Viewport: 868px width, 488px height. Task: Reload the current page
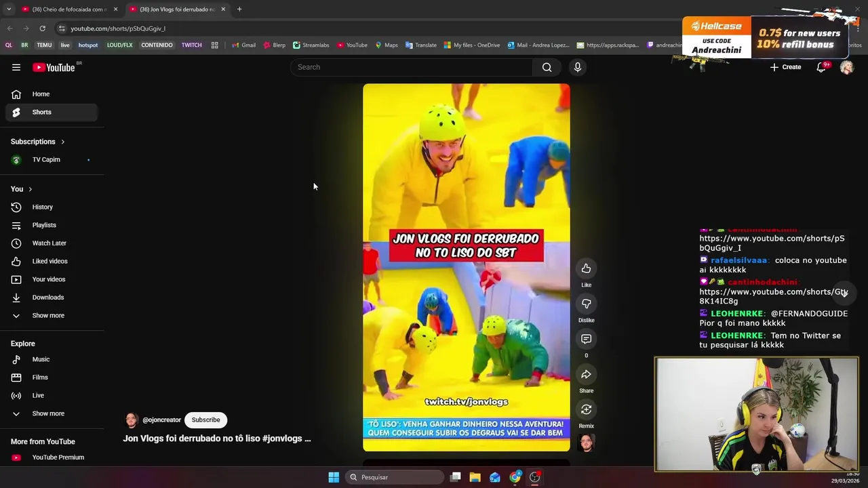click(42, 28)
